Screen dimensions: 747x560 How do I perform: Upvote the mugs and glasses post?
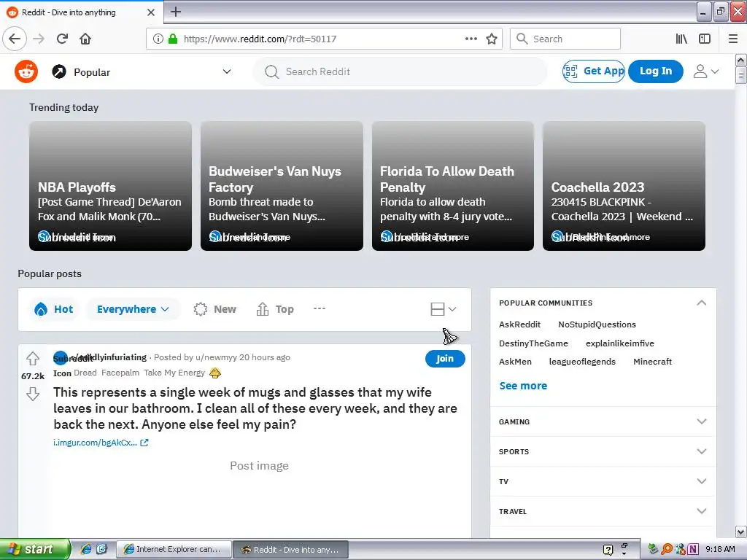point(33,358)
